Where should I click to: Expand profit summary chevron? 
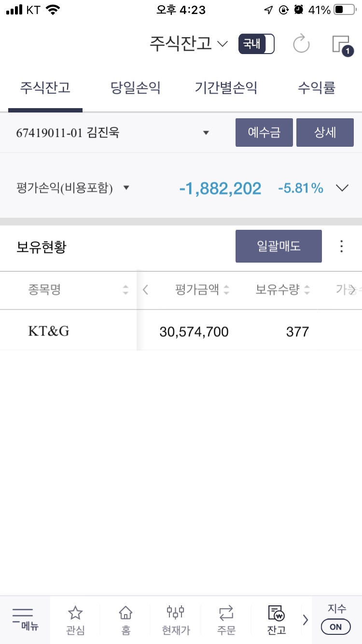pyautogui.click(x=342, y=188)
